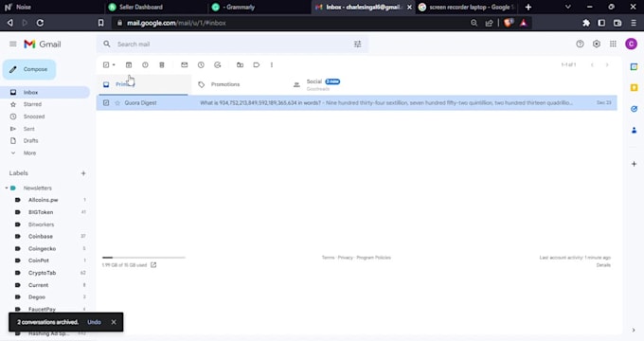Create new label with plus icon
644x341 pixels.
tap(83, 173)
